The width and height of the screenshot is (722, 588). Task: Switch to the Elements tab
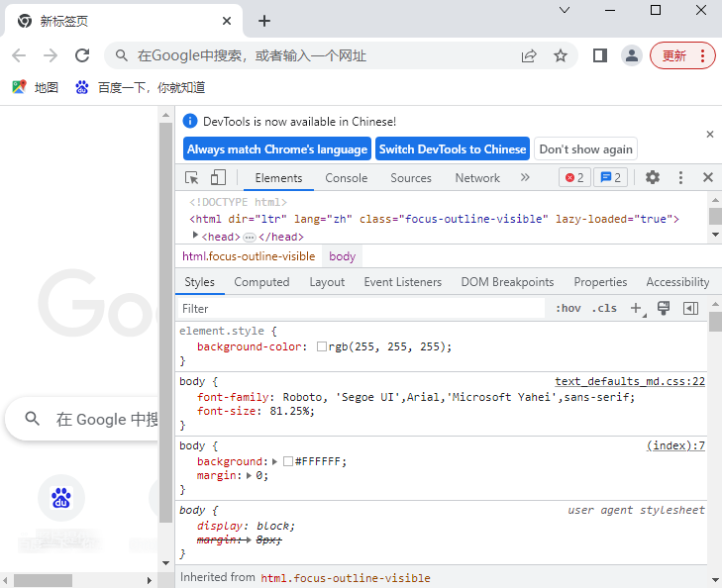278,178
